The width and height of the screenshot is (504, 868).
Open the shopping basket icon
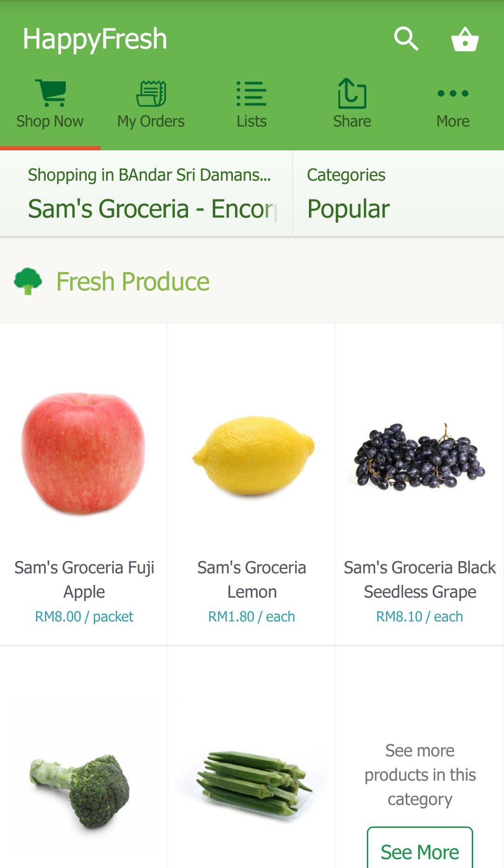(465, 39)
